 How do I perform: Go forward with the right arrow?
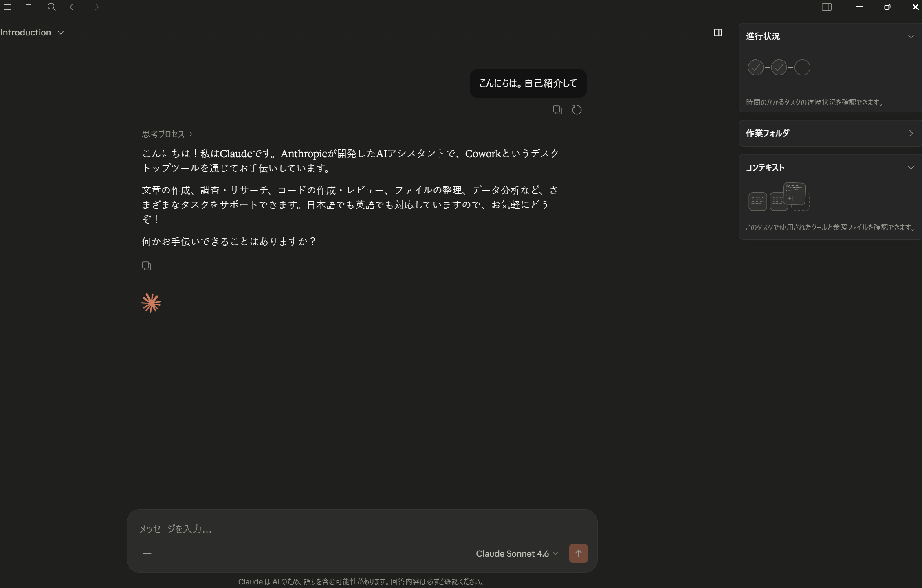pos(95,7)
